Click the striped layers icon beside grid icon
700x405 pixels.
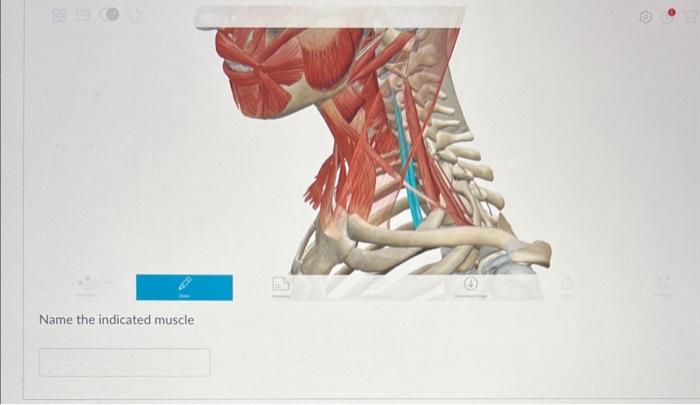(x=83, y=16)
